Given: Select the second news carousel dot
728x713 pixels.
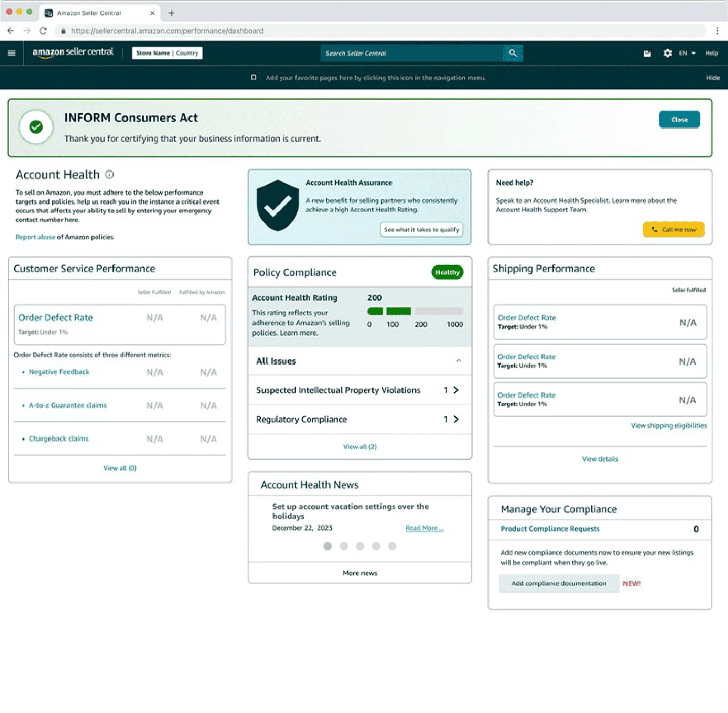Looking at the screenshot, I should coord(344,546).
